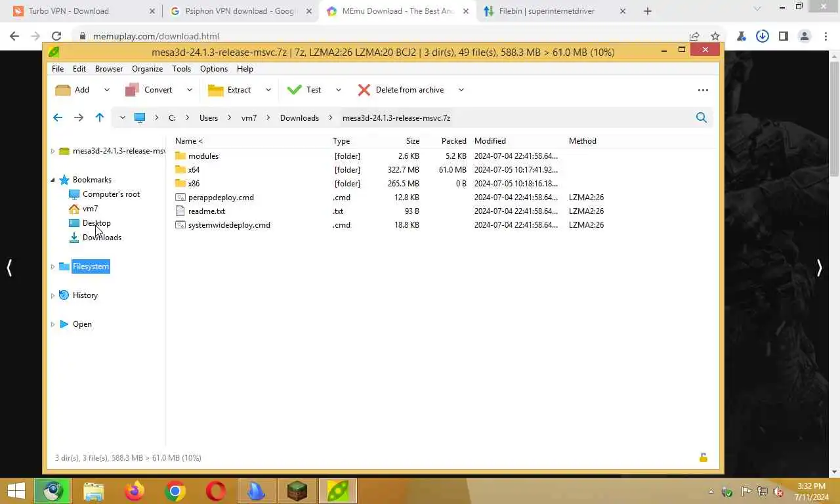840x504 pixels.
Task: Click the Users breadcrumb segment
Action: (x=209, y=117)
